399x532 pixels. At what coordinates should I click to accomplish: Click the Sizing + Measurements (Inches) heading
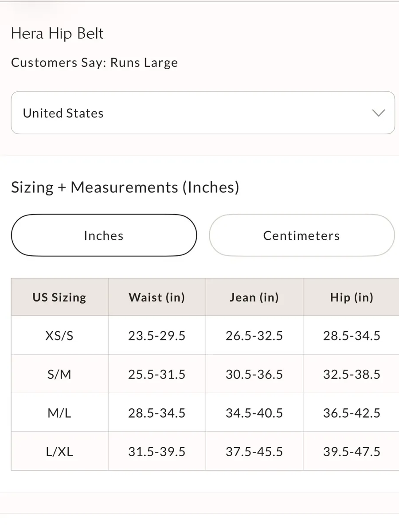[125, 187]
